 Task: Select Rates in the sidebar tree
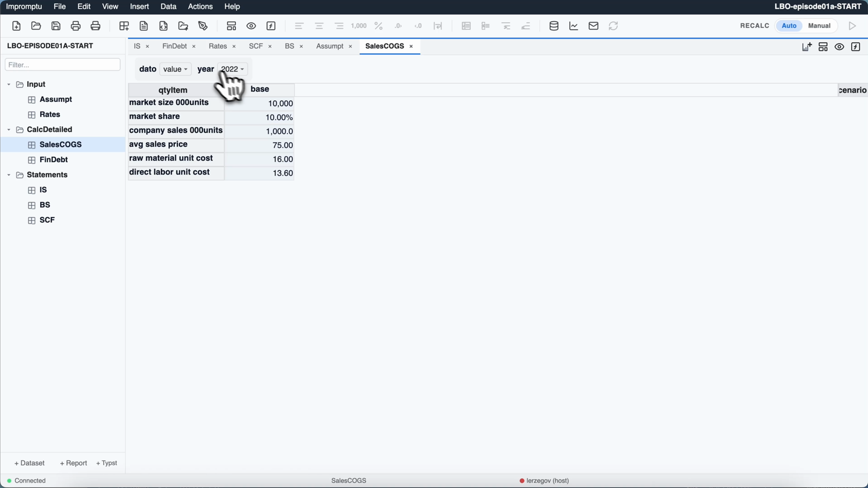click(50, 115)
